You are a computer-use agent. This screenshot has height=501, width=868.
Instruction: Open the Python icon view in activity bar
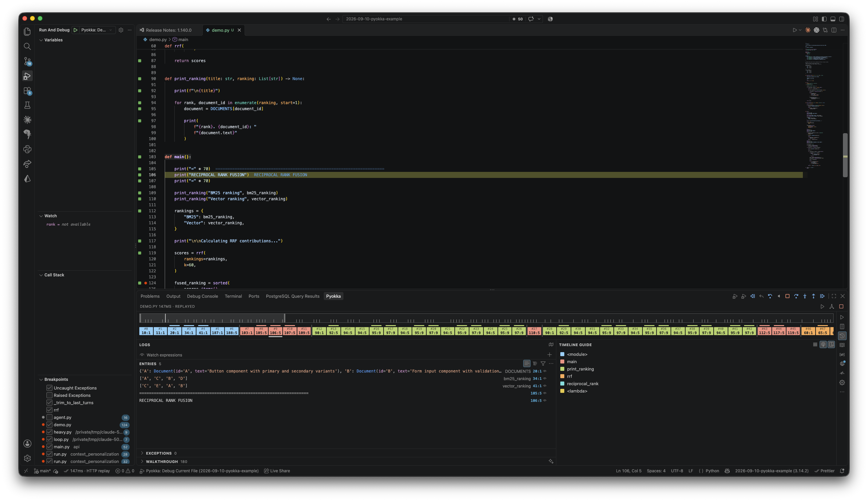pos(27,149)
